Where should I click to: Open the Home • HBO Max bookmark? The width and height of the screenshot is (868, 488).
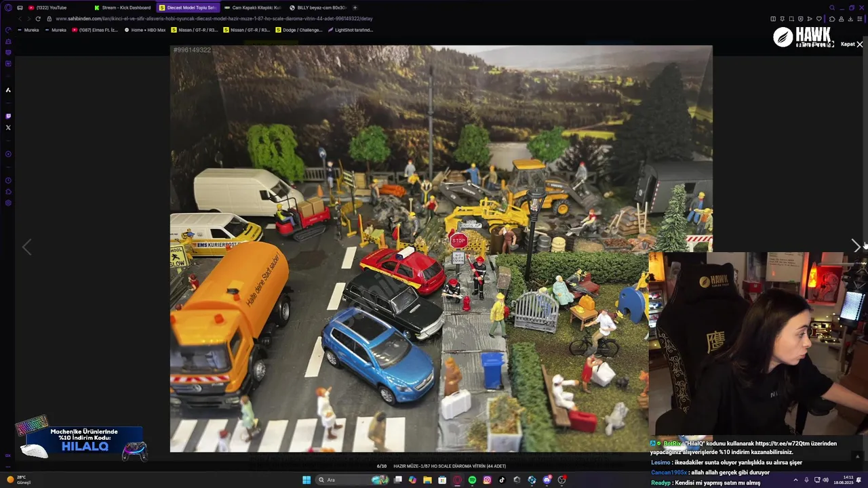point(145,30)
